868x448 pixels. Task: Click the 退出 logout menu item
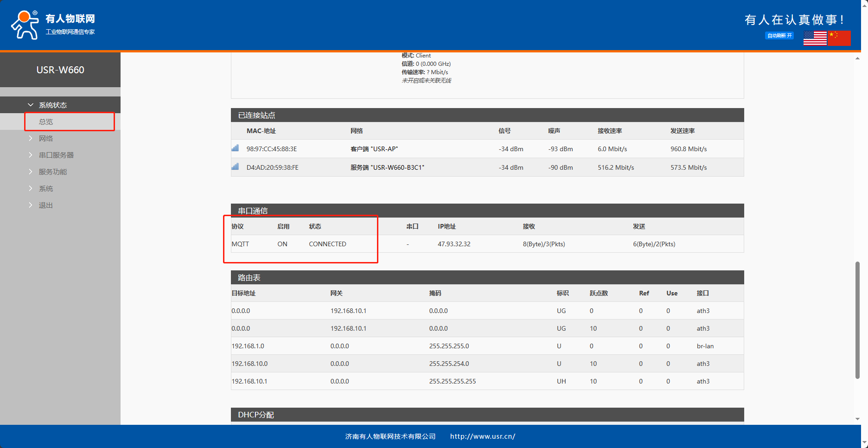pos(46,205)
